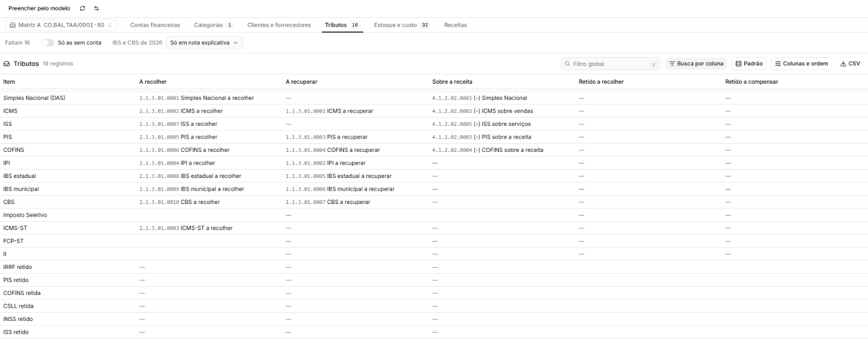868x347 pixels.
Task: Enable Busca por coluna
Action: (x=696, y=64)
